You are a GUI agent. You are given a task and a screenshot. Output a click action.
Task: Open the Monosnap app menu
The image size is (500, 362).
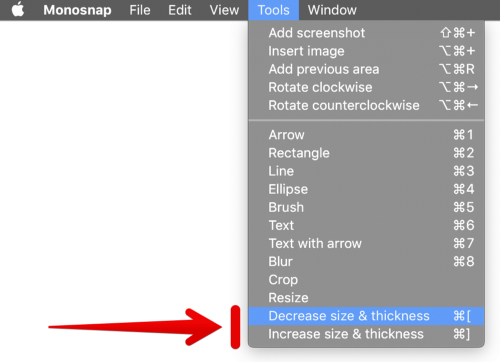[77, 10]
